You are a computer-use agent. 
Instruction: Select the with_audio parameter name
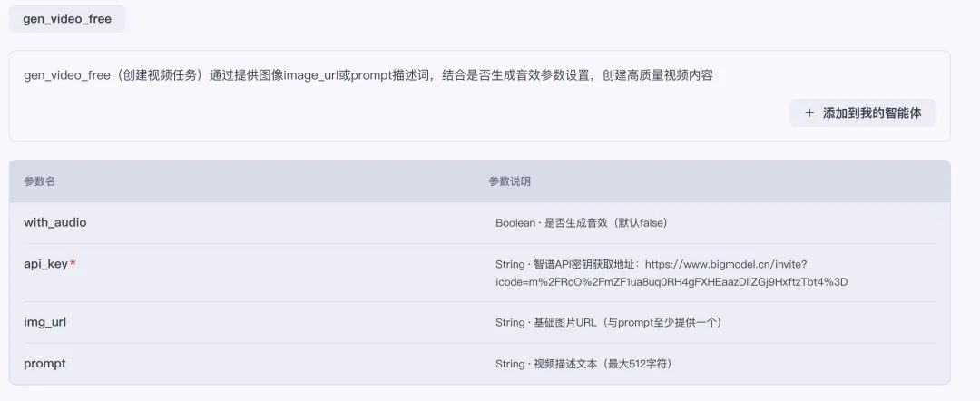click(55, 222)
